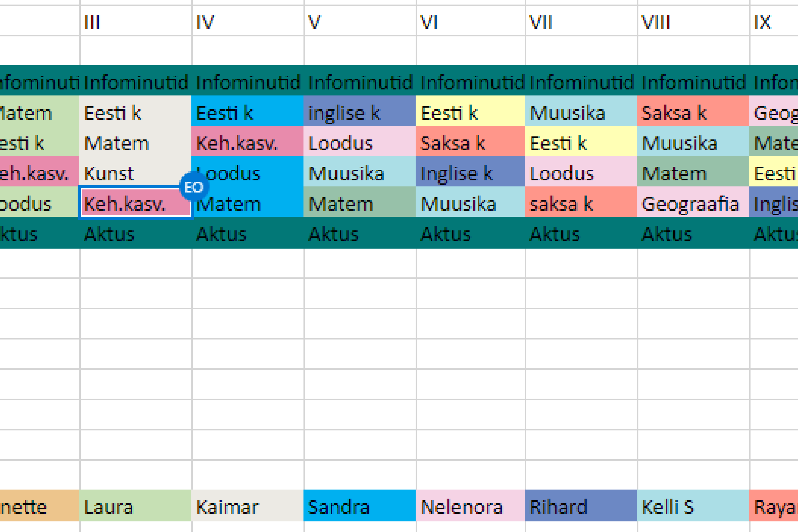Click the column V header cell
798x532 pixels.
[x=360, y=22]
